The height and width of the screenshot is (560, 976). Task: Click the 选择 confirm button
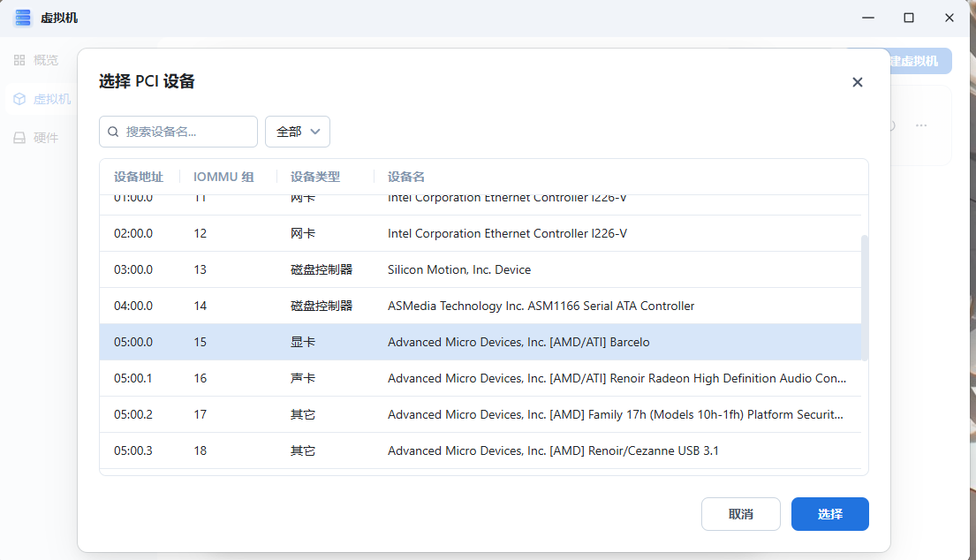(829, 514)
